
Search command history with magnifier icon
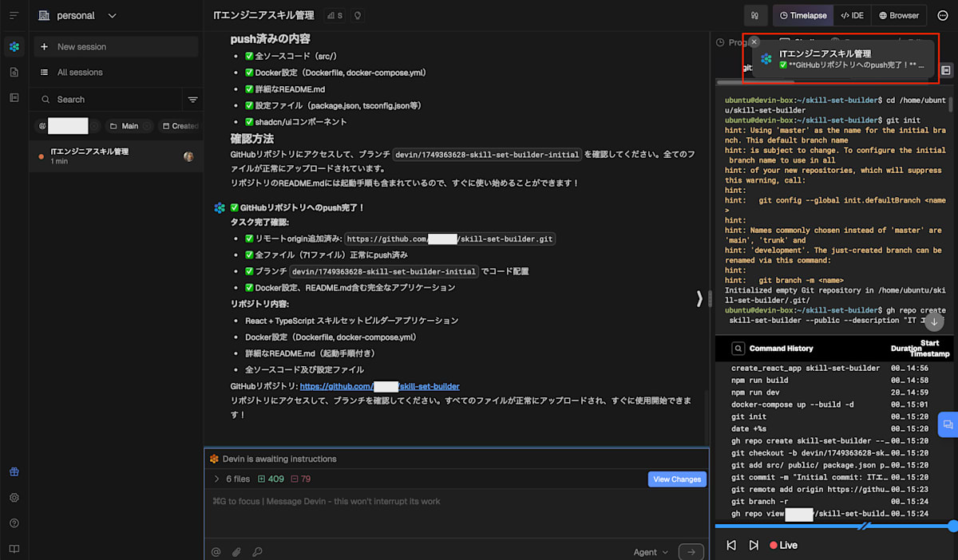739,349
